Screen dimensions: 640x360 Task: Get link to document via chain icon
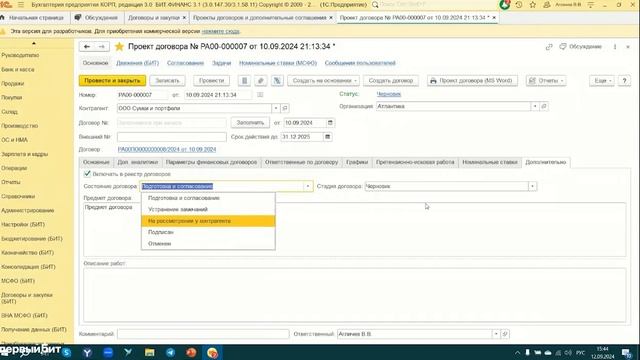549,47
